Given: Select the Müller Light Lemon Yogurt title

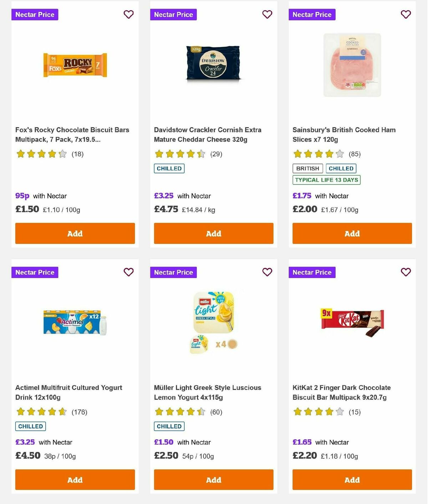Looking at the screenshot, I should point(207,392).
